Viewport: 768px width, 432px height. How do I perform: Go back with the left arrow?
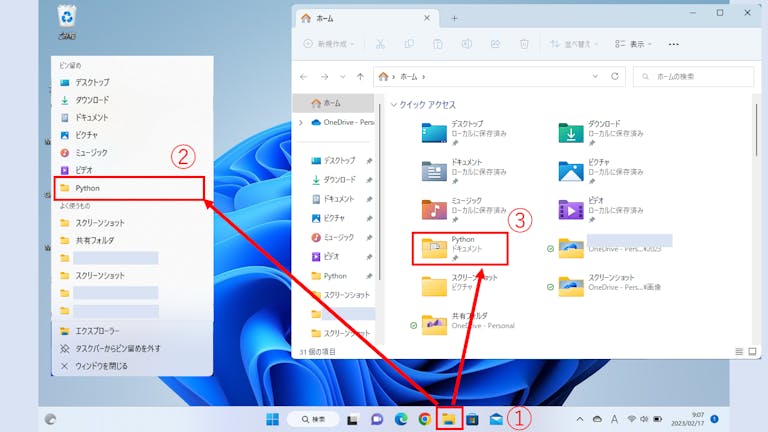pos(304,77)
